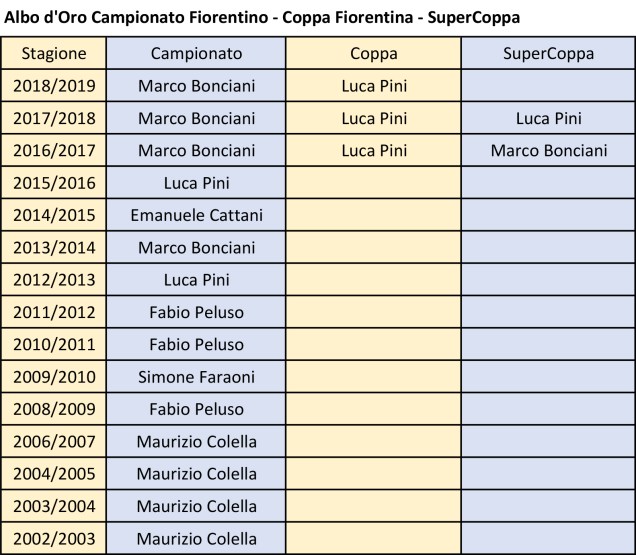Click Luca Pini in Coppa for 2018/2019
The width and height of the screenshot is (636, 555).
point(373,86)
